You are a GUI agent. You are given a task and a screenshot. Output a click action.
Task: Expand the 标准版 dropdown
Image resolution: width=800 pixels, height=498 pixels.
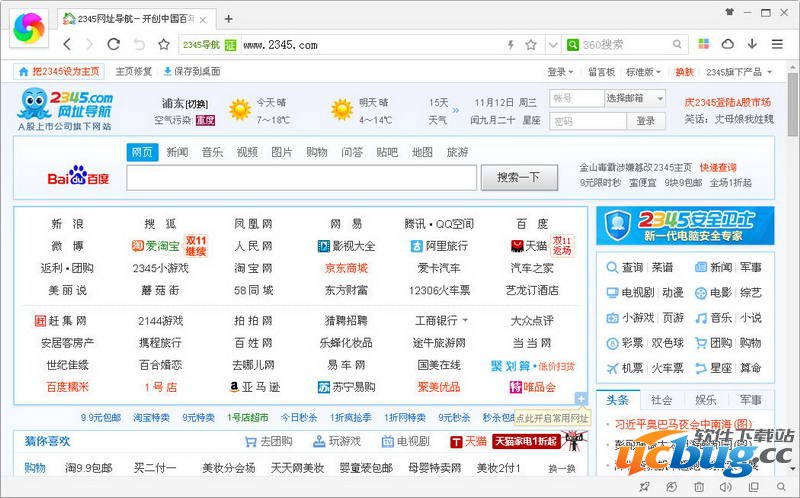point(643,72)
